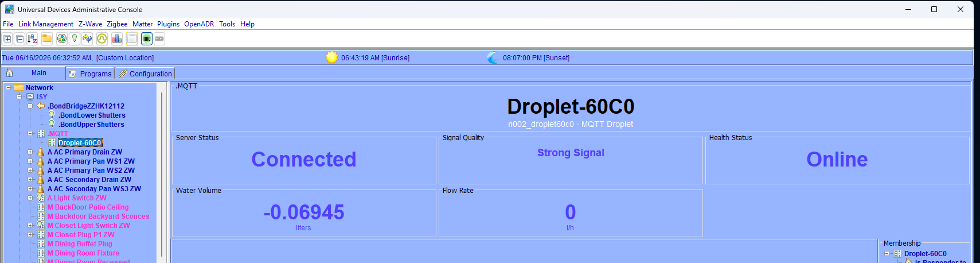Click the switch icon of A Light Switch ZW
The height and width of the screenshot is (263, 980).
tap(41, 198)
